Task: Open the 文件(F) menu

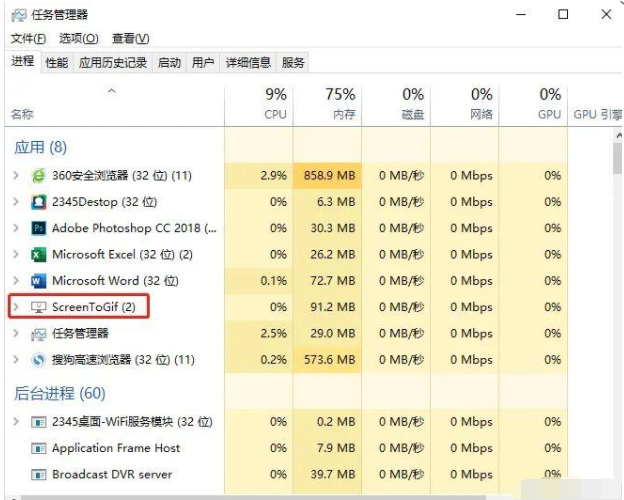Action: (28, 38)
